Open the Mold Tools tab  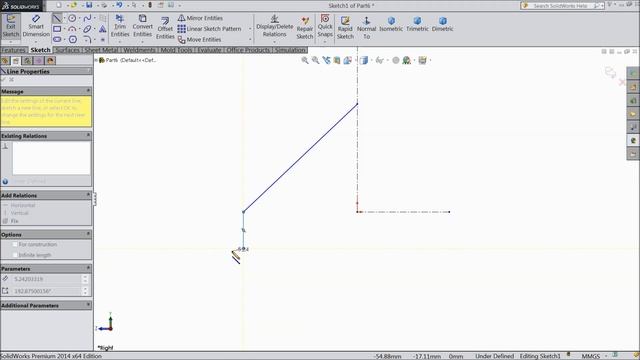(176, 50)
